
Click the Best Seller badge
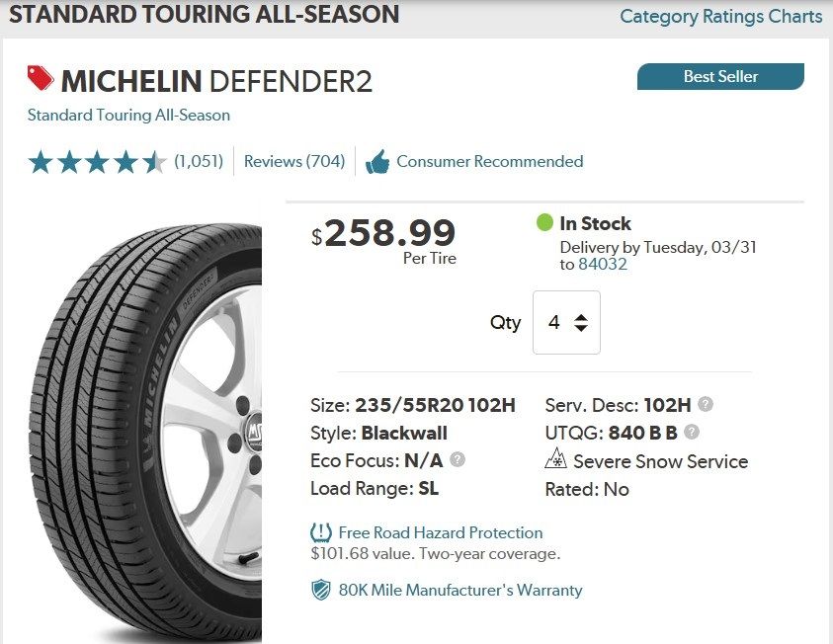pyautogui.click(x=720, y=76)
